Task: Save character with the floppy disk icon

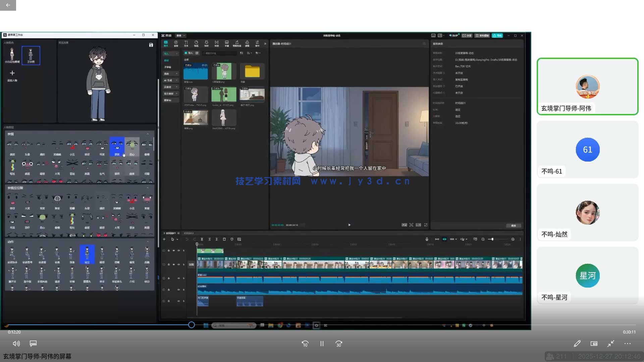Action: 151,45
